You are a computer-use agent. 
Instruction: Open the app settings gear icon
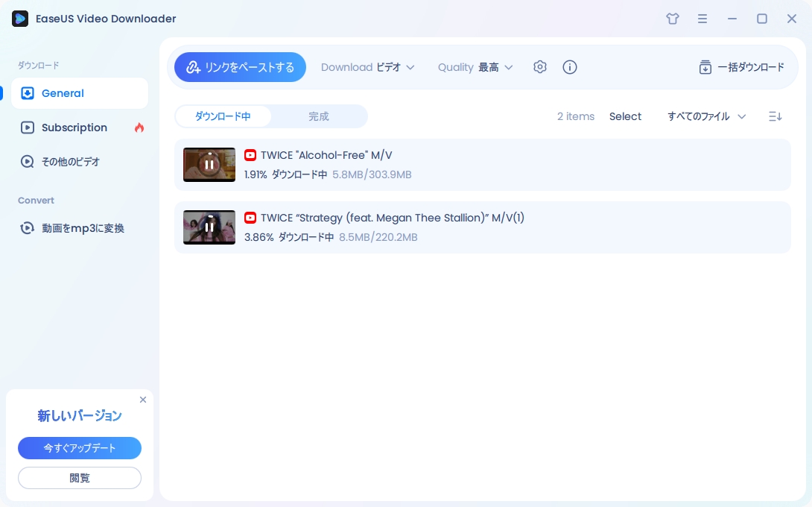[x=539, y=66]
